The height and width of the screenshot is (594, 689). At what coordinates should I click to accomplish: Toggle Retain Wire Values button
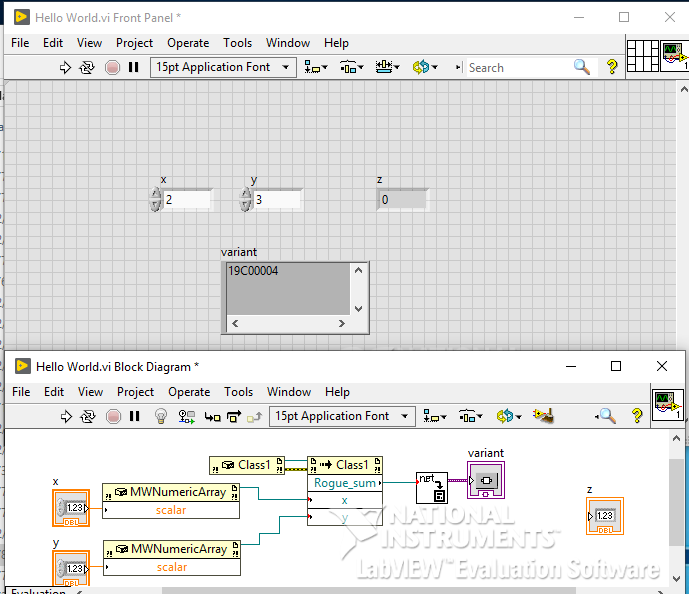click(186, 417)
